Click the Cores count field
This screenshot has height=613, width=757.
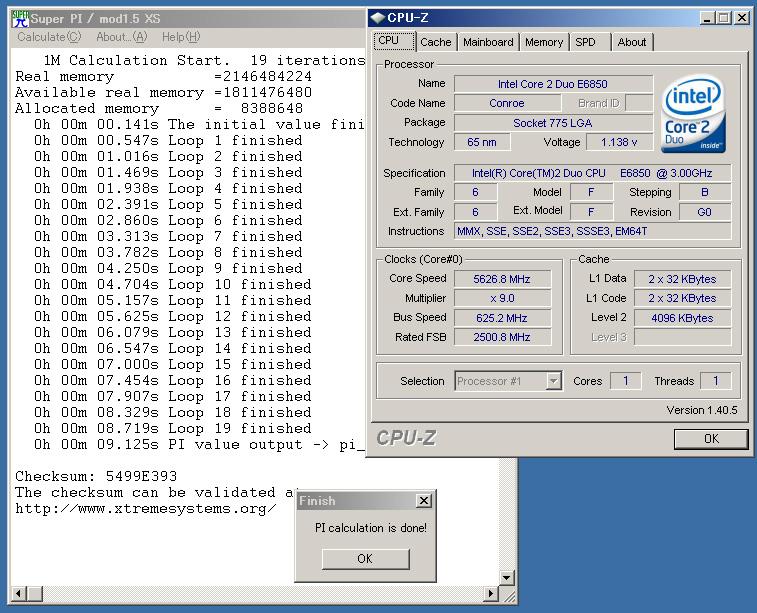click(x=626, y=381)
